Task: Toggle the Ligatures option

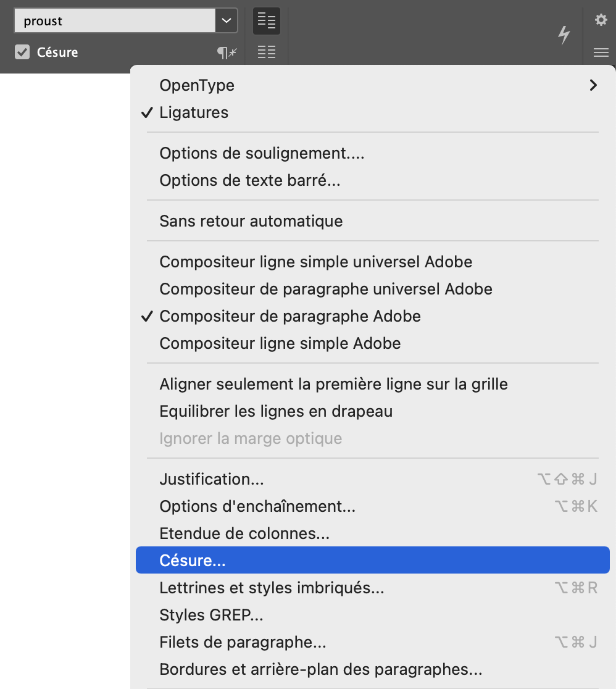Action: pos(194,112)
